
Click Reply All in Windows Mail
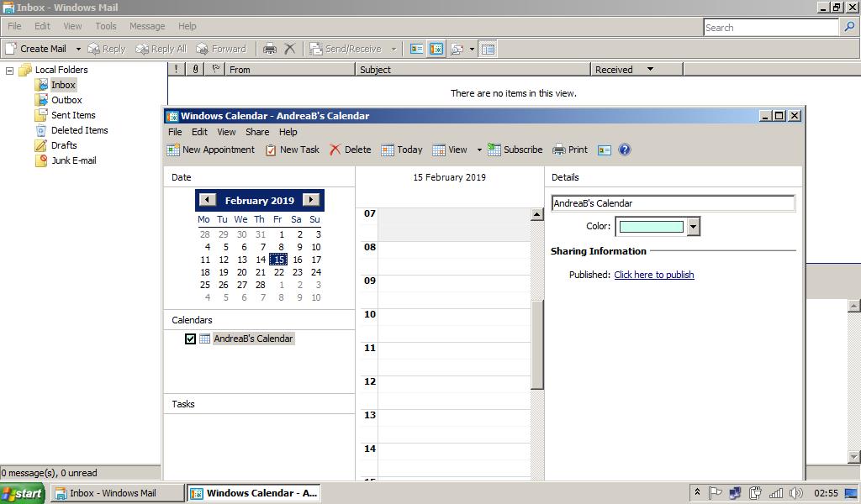[x=161, y=49]
